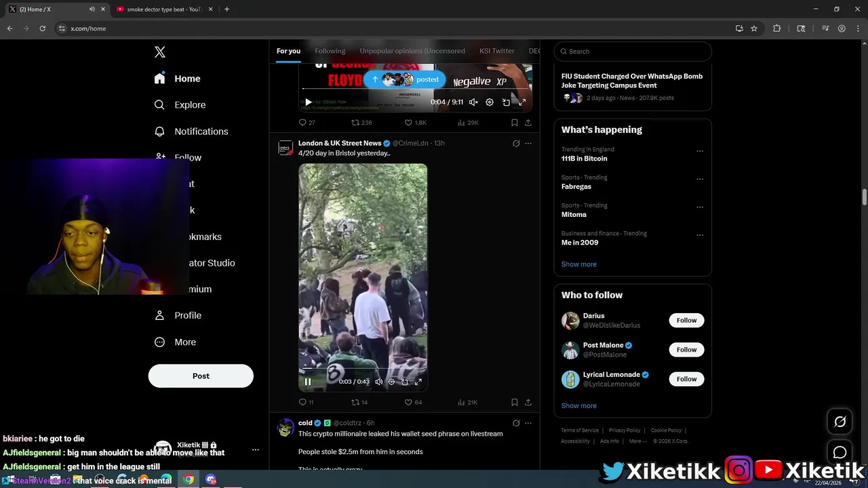Open options for Fabregas trend

point(700,179)
